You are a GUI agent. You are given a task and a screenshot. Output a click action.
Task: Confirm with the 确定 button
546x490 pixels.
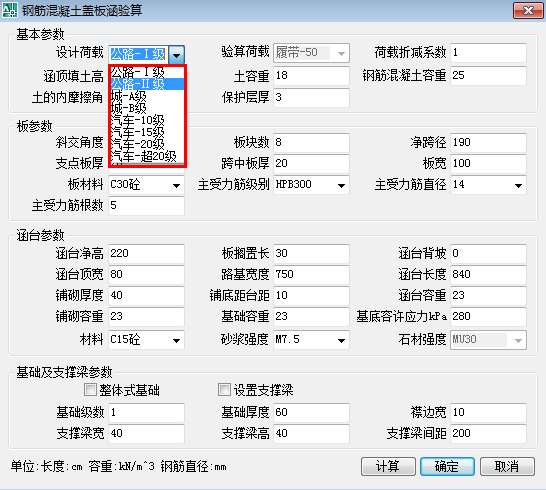tap(447, 466)
